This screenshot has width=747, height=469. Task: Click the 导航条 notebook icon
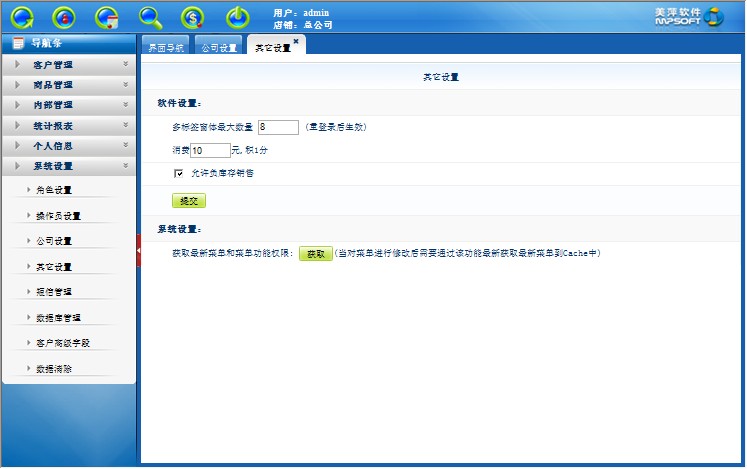click(x=18, y=43)
